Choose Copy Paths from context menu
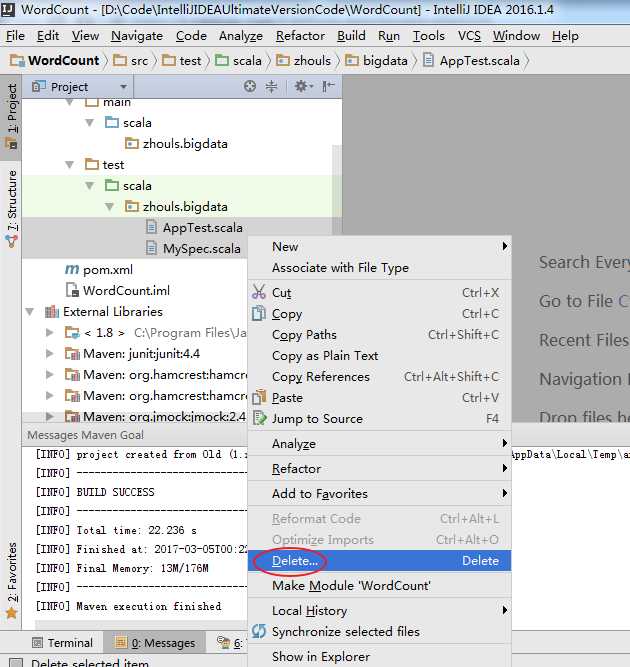 pos(379,335)
